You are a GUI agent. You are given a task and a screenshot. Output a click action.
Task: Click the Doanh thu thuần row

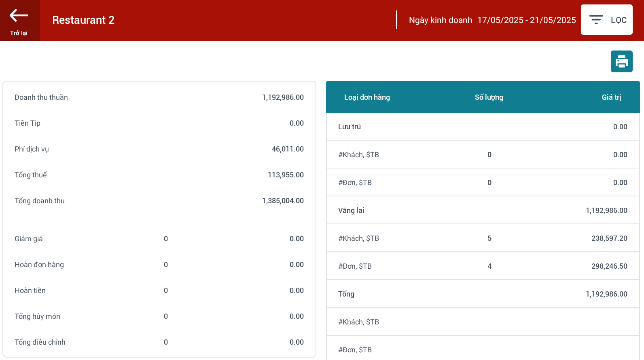tap(159, 97)
